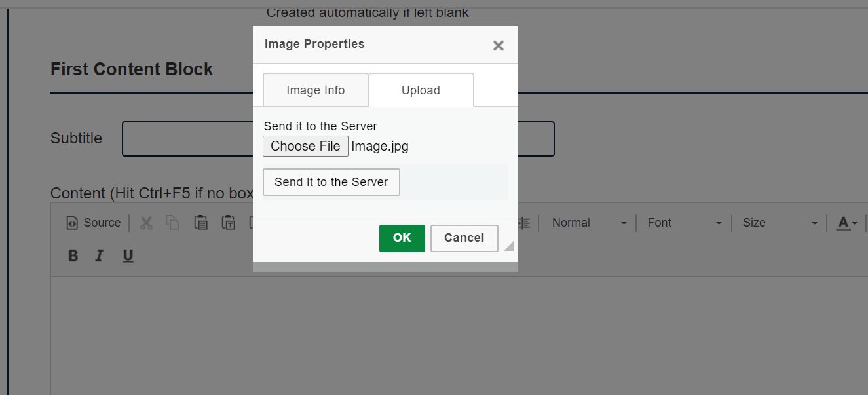Toggle Underline formatting
868x395 pixels.
(128, 255)
